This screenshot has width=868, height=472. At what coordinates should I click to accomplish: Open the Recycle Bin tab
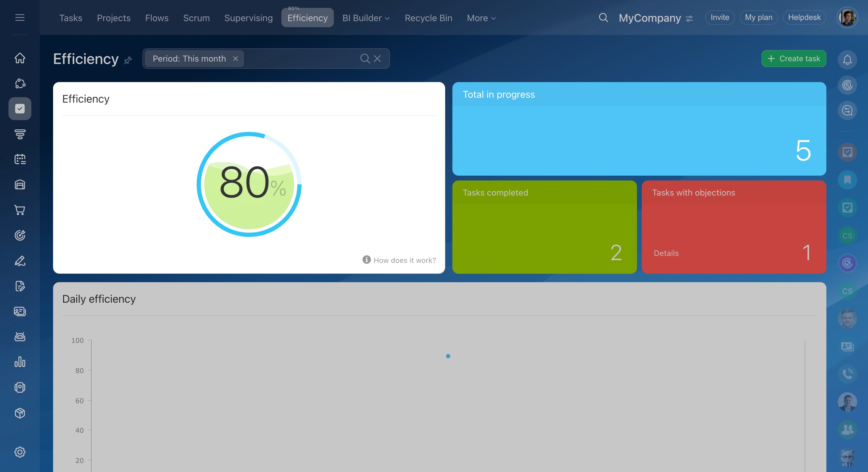tap(428, 18)
